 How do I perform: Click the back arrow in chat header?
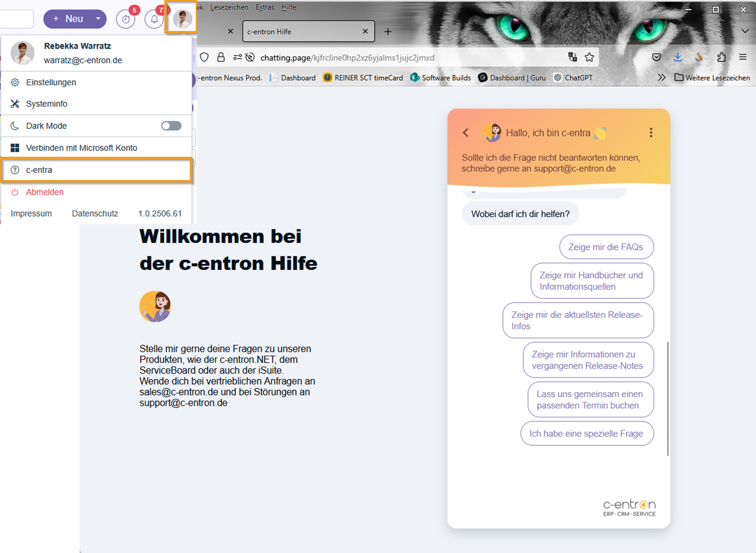(466, 133)
